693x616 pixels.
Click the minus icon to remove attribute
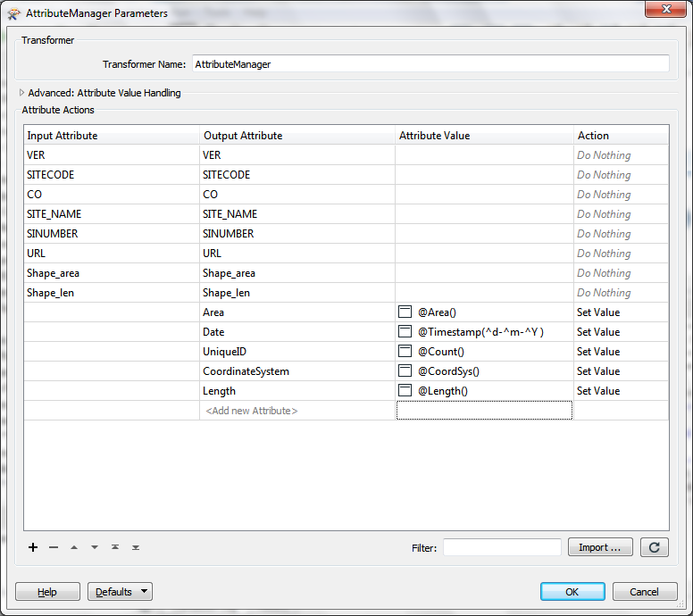(54, 547)
